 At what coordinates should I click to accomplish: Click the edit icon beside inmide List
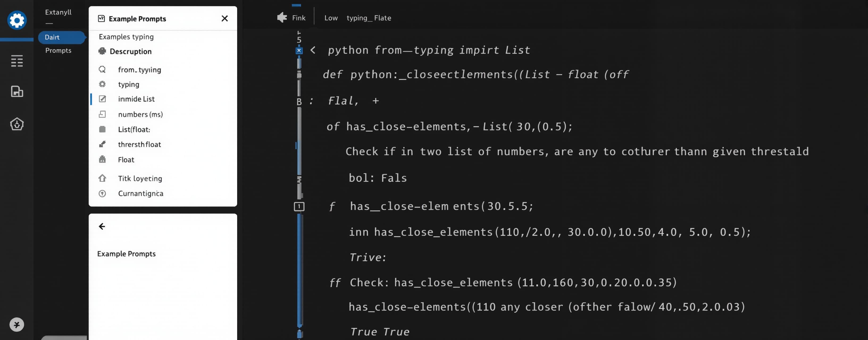102,99
